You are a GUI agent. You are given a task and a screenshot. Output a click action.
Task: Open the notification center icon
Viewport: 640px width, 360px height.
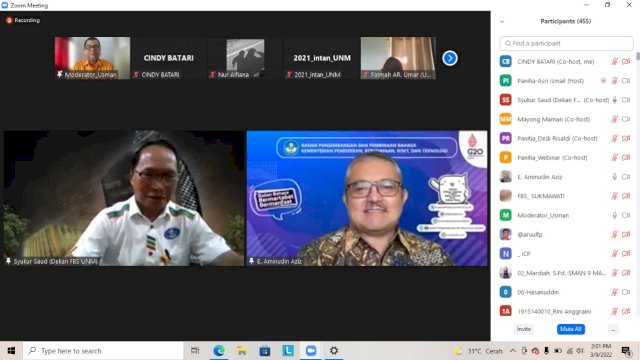[626, 351]
